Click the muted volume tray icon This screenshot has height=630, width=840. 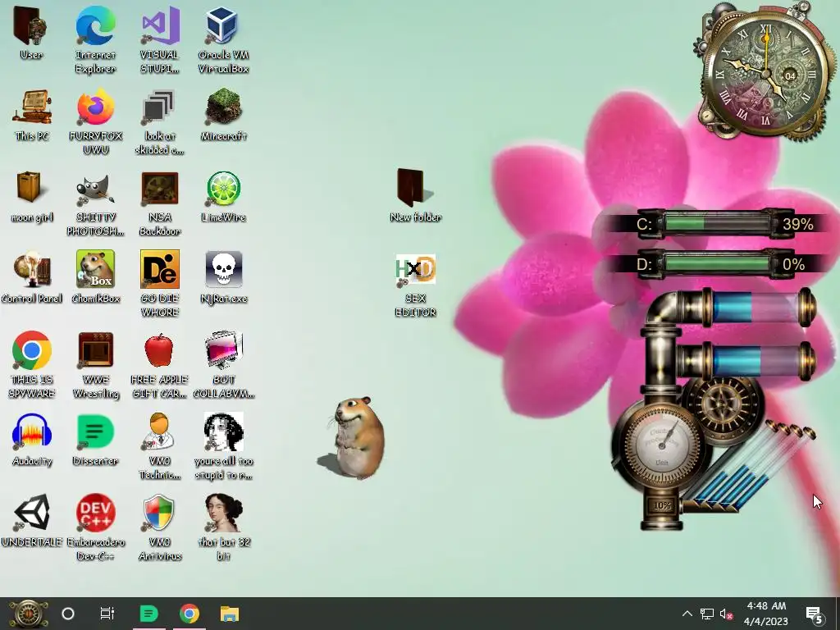(727, 614)
